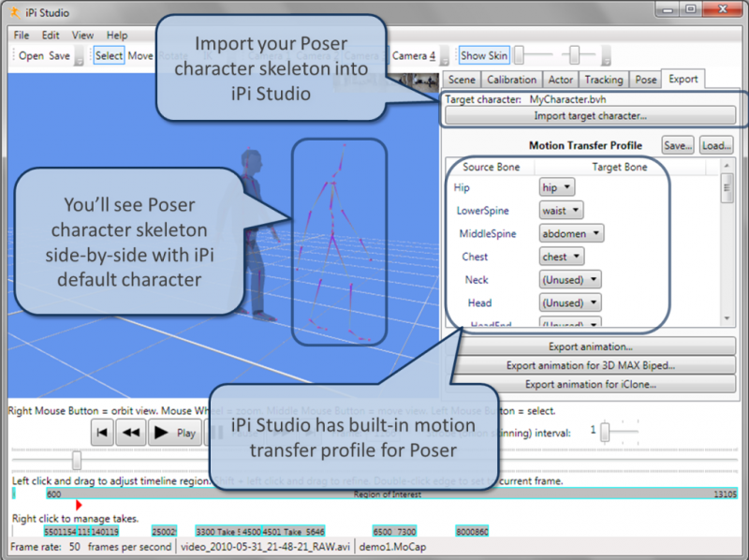Jump to the start with the skip-to-beginning button
The width and height of the screenshot is (749, 560).
102,433
